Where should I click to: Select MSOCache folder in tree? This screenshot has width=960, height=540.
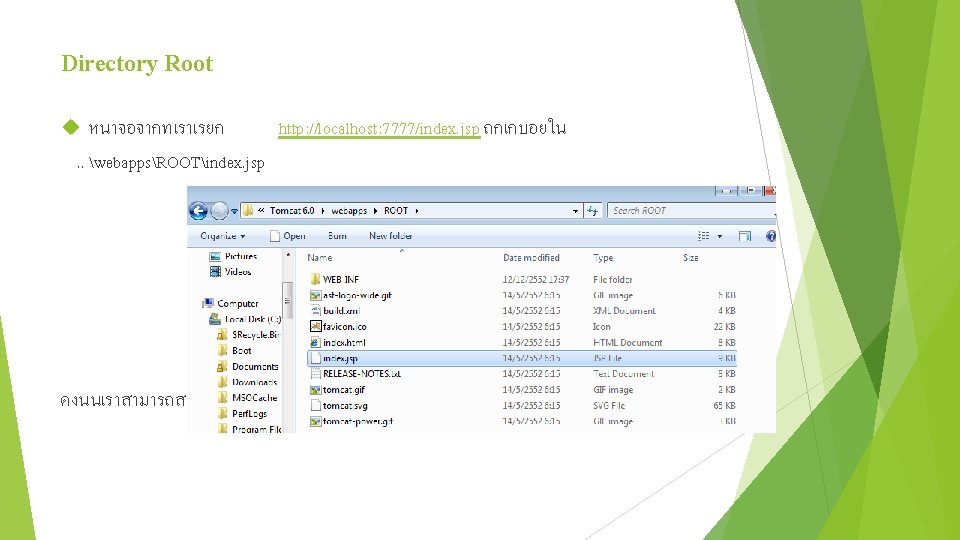tap(255, 397)
